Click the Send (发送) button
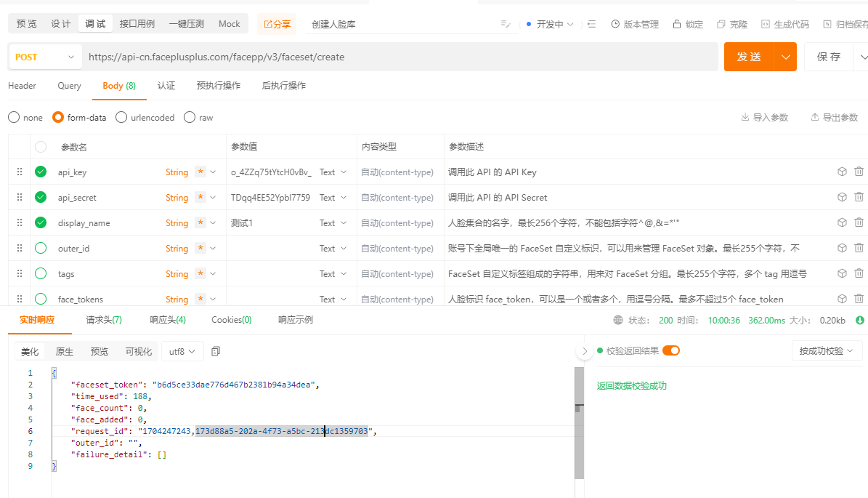 (749, 57)
